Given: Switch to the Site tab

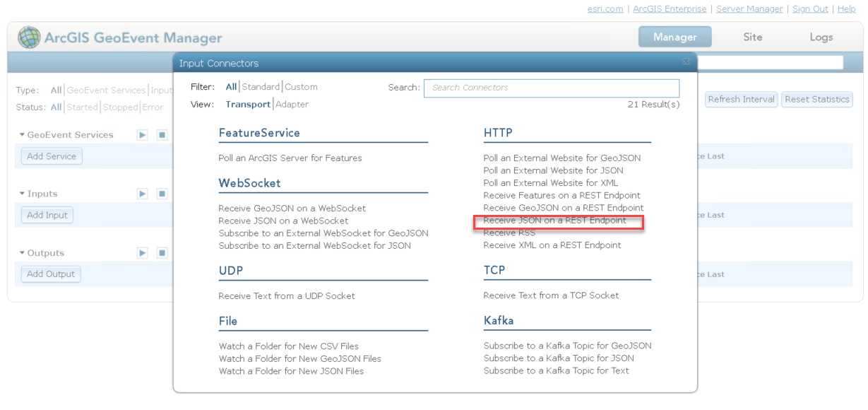Looking at the screenshot, I should 753,37.
